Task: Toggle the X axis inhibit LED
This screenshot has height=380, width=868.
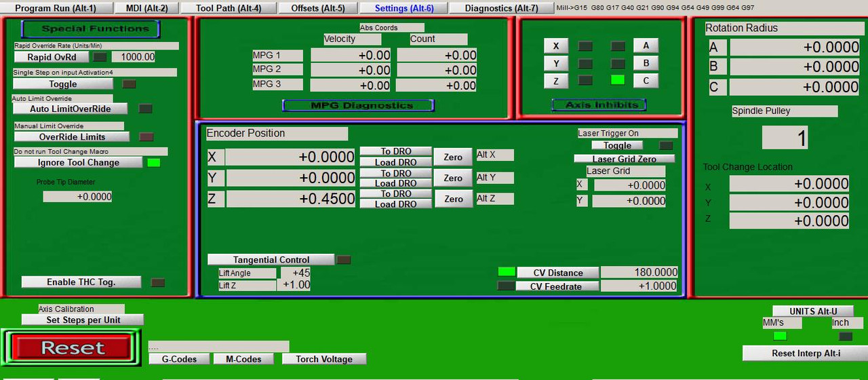Action: coord(585,46)
